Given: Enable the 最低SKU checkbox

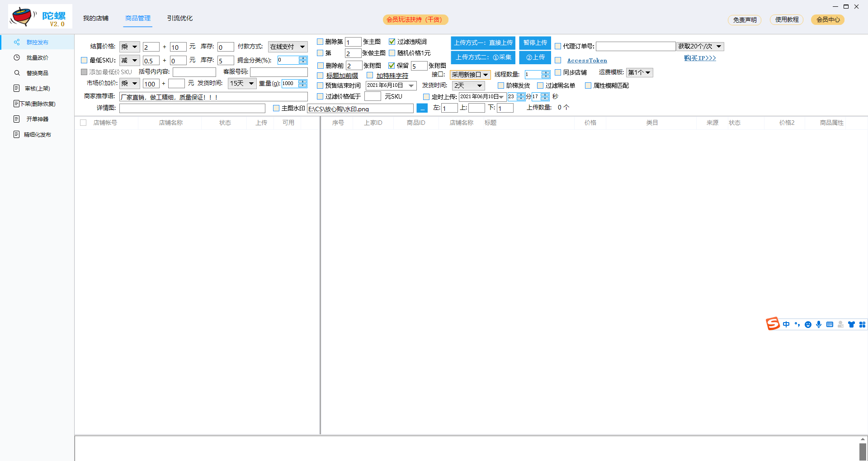Looking at the screenshot, I should tap(84, 60).
